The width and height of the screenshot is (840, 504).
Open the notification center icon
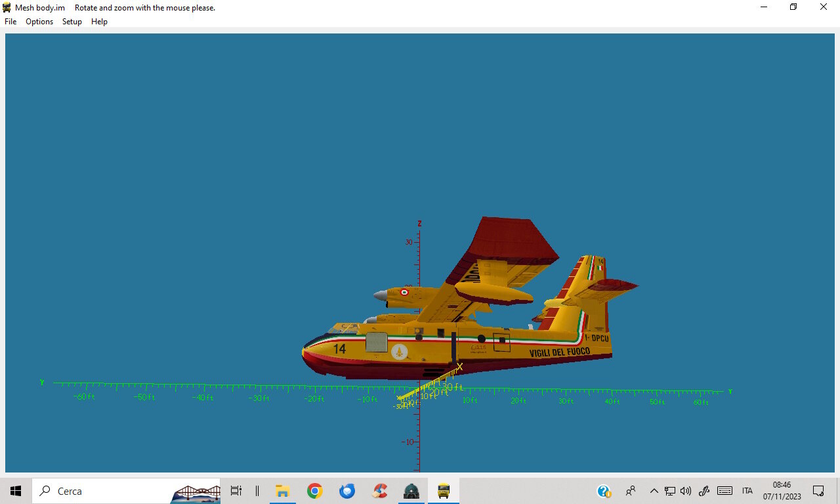[x=818, y=491]
